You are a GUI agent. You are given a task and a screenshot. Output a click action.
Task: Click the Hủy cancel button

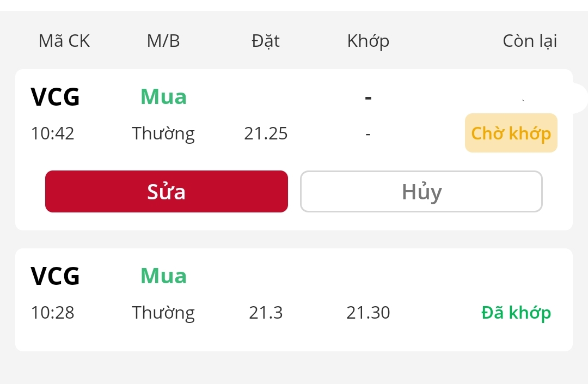[421, 191]
